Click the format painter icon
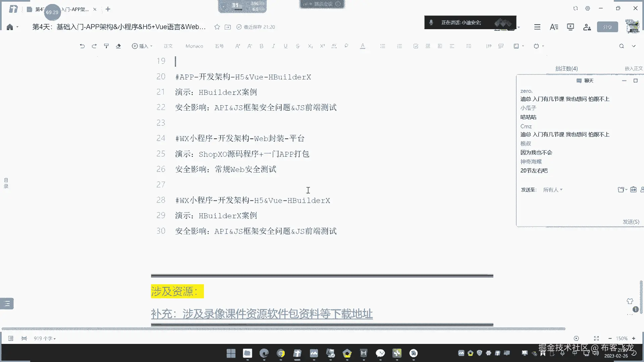 [106, 46]
